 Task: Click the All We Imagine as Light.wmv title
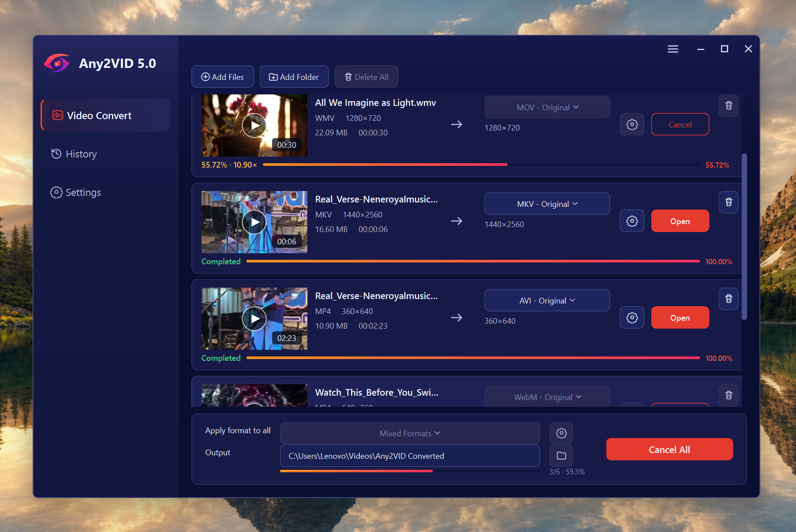click(x=375, y=103)
